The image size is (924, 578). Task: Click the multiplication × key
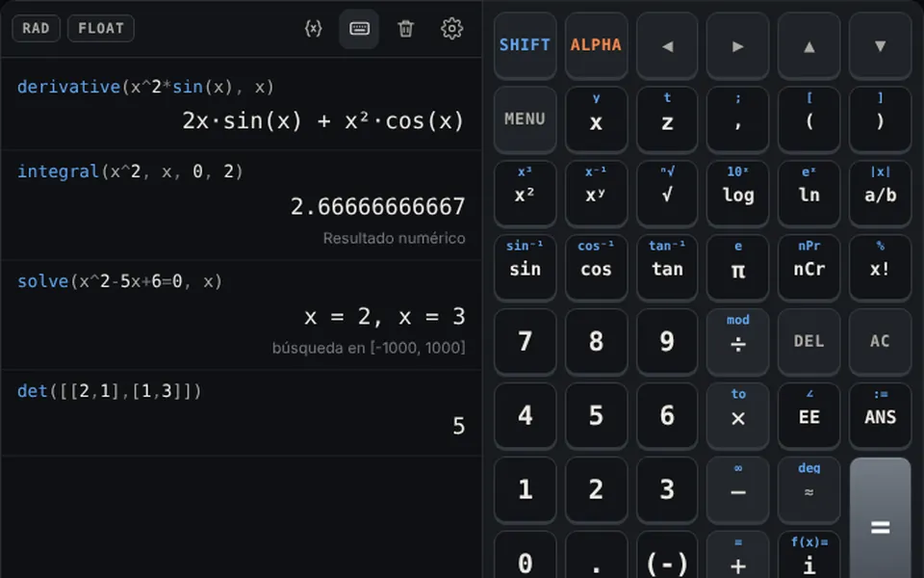tap(738, 416)
